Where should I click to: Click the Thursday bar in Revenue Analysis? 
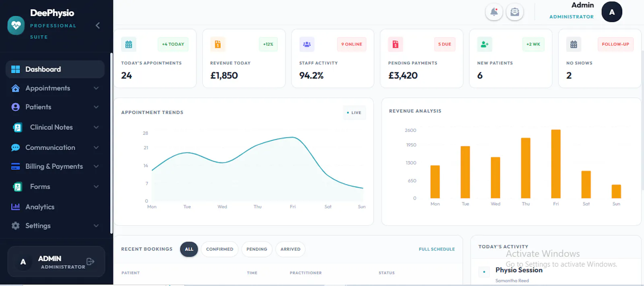526,168
